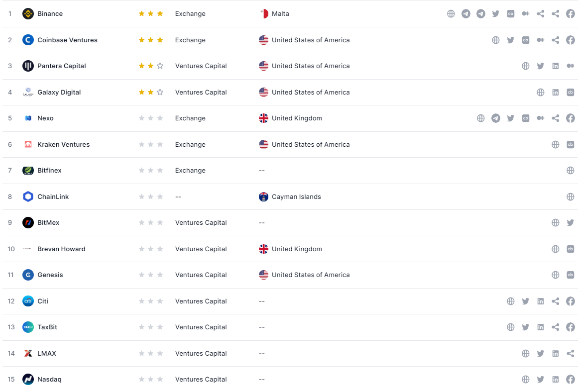
Task: Open BitMex's Twitter profile
Action: click(x=571, y=222)
